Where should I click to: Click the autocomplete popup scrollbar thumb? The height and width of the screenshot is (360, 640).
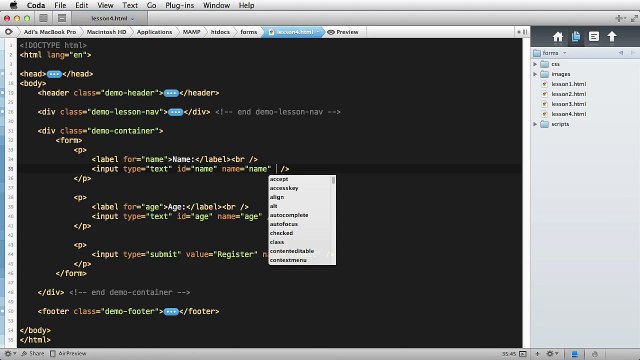333,180
